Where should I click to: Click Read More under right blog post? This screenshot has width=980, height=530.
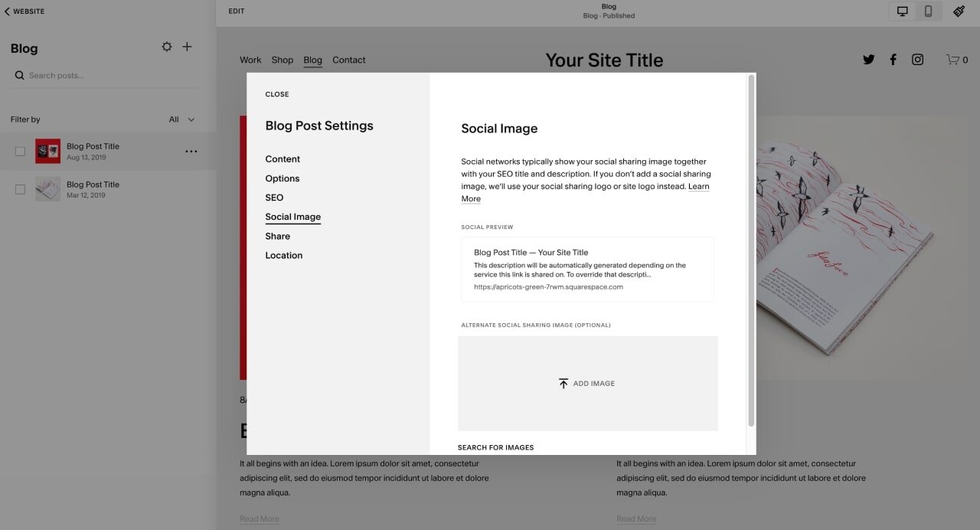(636, 519)
